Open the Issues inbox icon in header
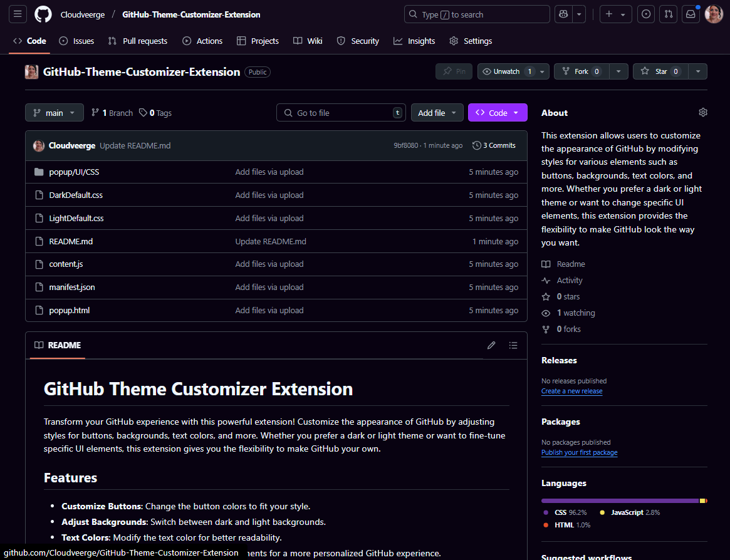Image resolution: width=730 pixels, height=560 pixels. pos(646,14)
